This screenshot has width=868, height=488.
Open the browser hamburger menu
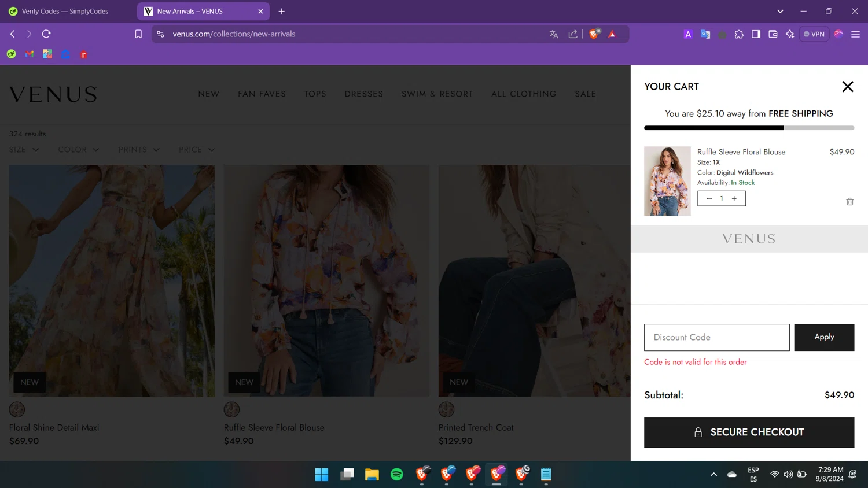pyautogui.click(x=855, y=34)
